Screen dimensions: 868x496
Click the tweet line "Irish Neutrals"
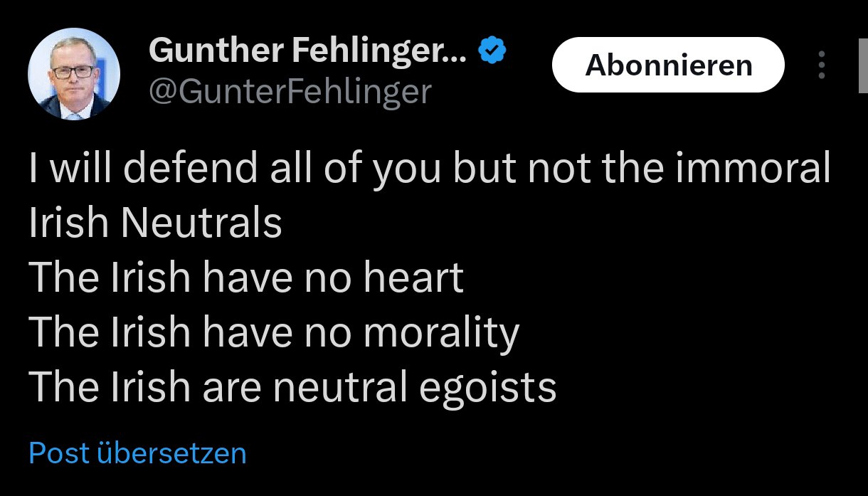155,223
